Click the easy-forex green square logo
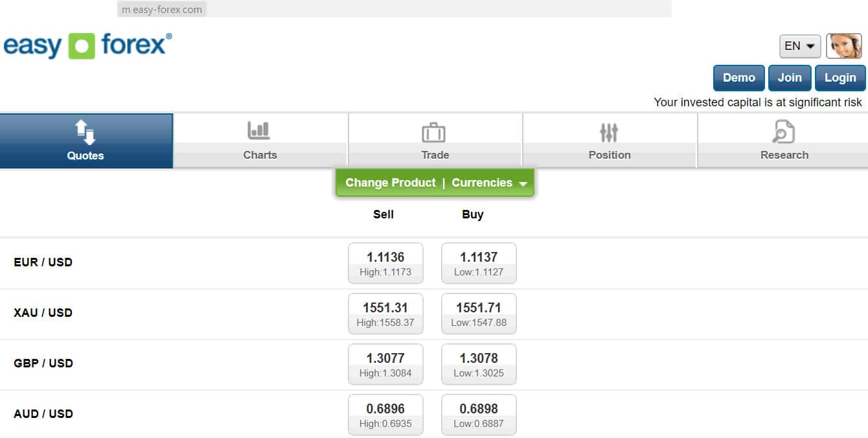Screen dimensions: 868x438 pyautogui.click(x=82, y=46)
